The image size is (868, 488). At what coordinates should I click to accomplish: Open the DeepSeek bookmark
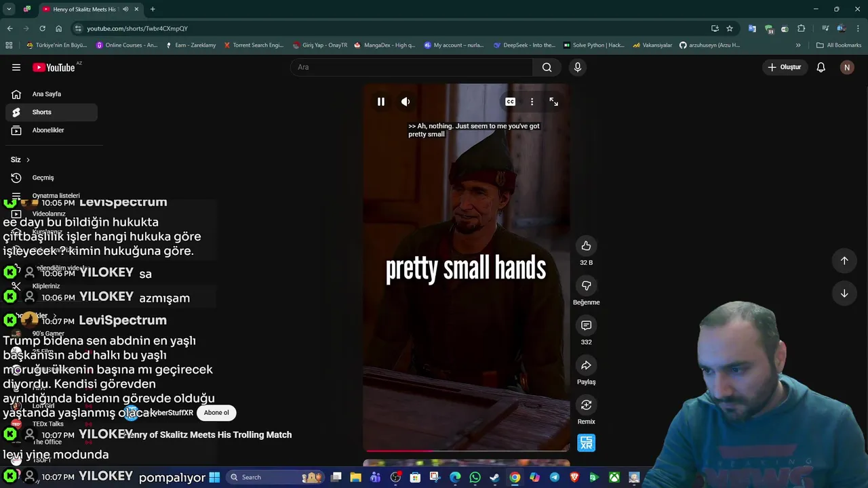coord(524,45)
